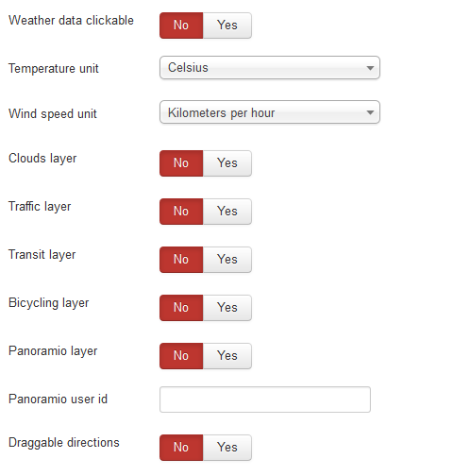The width and height of the screenshot is (453, 476).
Task: Enable Traffic layer with Yes
Action: click(227, 212)
